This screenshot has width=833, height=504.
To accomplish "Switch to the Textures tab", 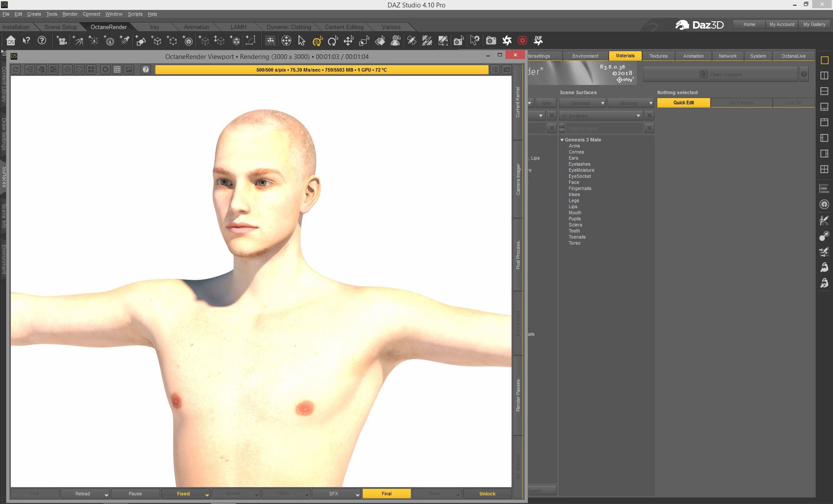I will [x=658, y=56].
